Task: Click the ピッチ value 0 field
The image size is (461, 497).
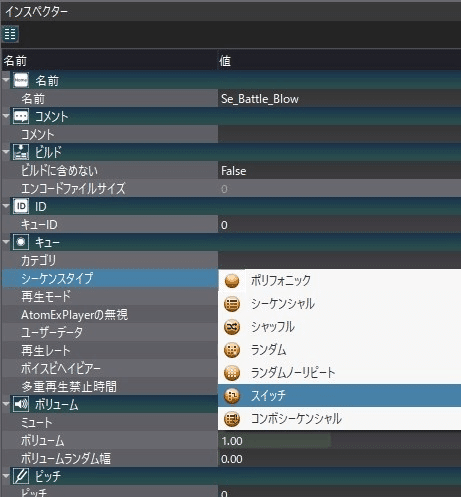Action: [339, 492]
